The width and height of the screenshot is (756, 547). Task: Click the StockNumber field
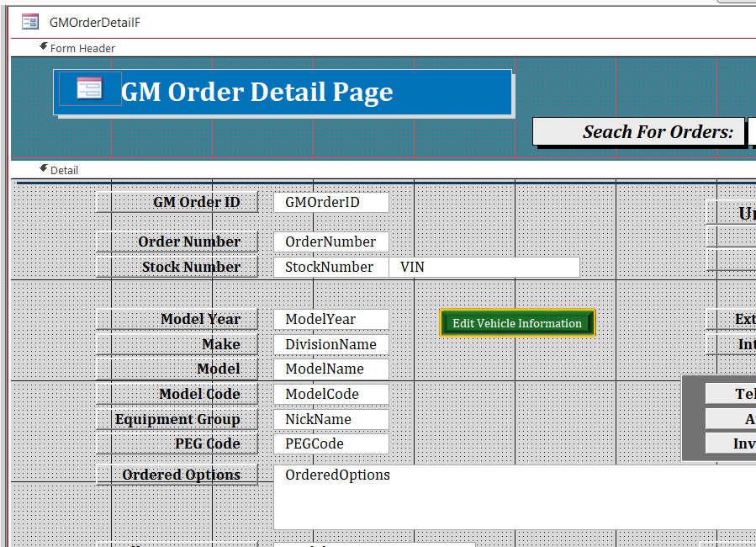[x=330, y=267]
